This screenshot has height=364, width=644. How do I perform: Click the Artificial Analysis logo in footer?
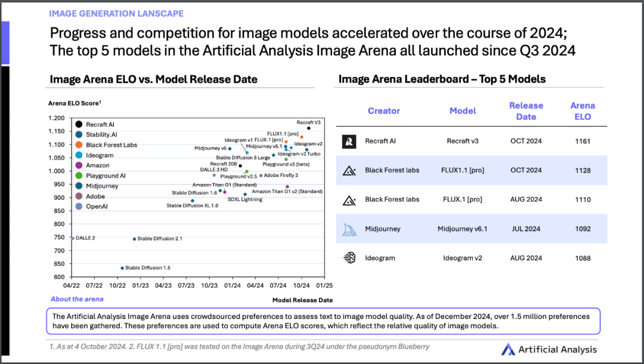[x=549, y=350]
